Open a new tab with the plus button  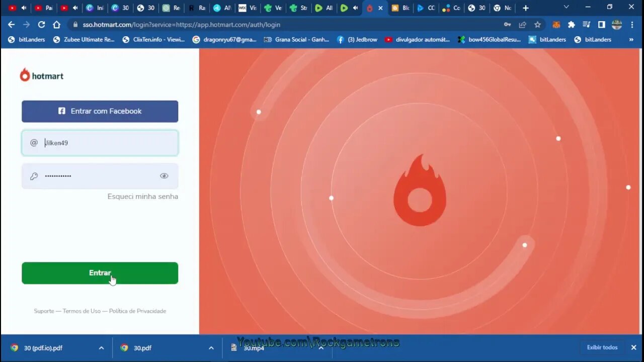coord(525,8)
